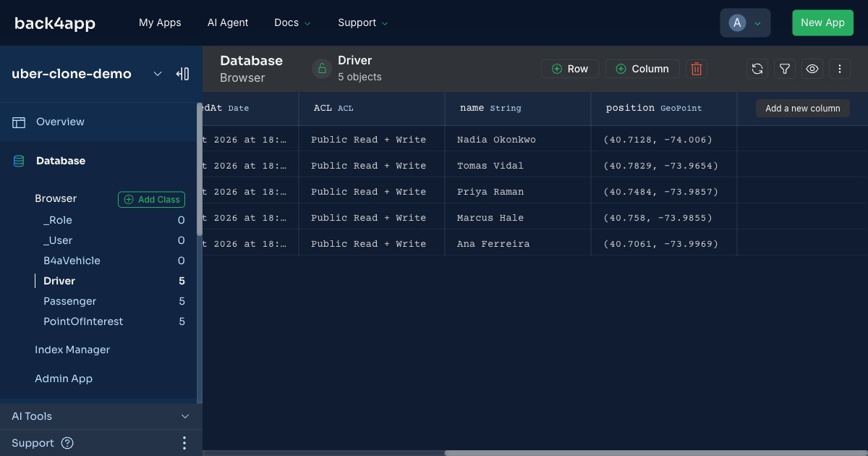
Task: Expand the Docs dropdown menu
Action: click(x=292, y=22)
